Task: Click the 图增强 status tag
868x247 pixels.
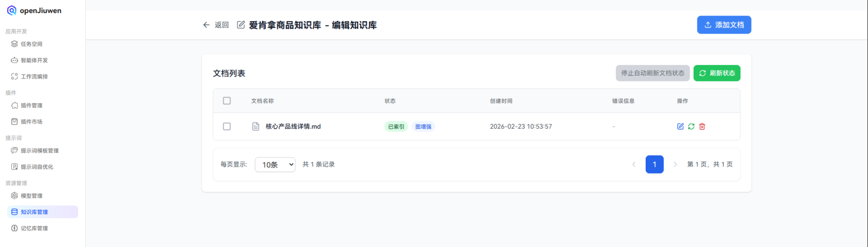Action: coord(423,127)
